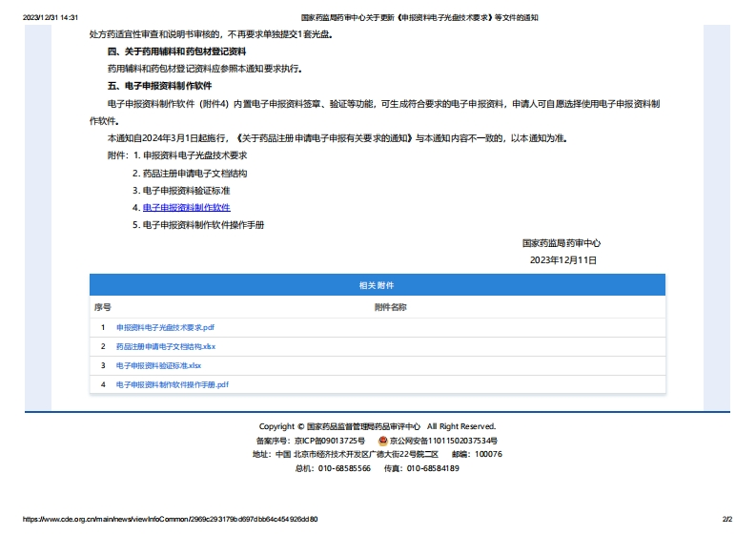
Task: Click the police badge icon beside 京公网安备
Action: tap(383, 441)
